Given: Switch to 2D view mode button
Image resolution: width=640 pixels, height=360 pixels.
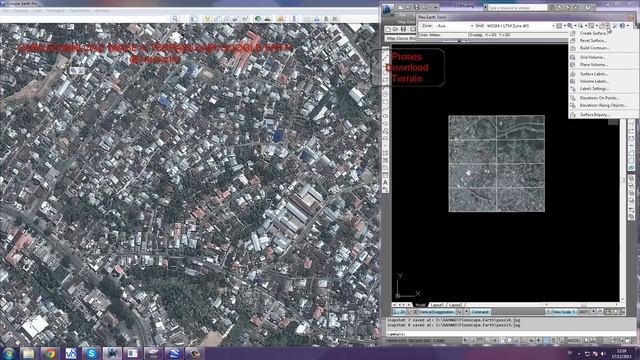Looking at the screenshot, I should click(x=399, y=312).
